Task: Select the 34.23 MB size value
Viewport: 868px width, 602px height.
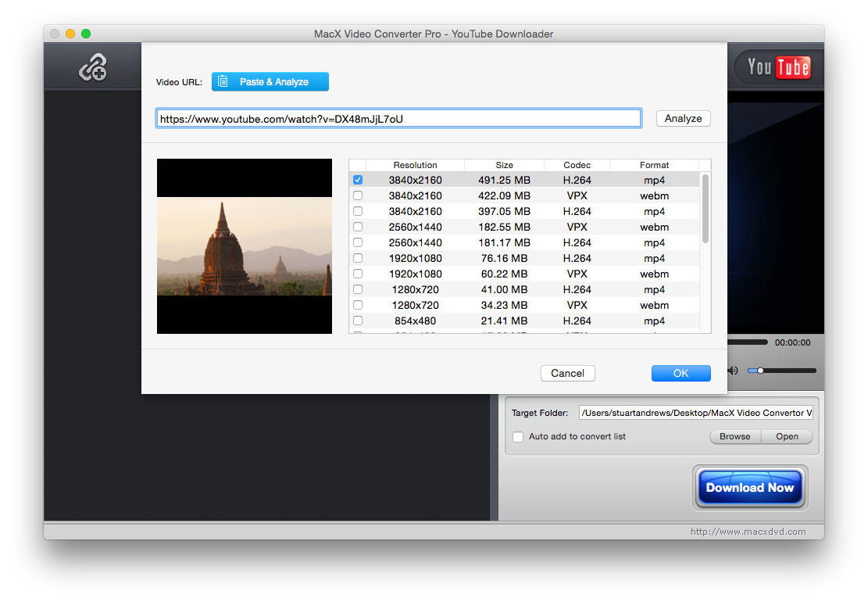Action: [504, 305]
